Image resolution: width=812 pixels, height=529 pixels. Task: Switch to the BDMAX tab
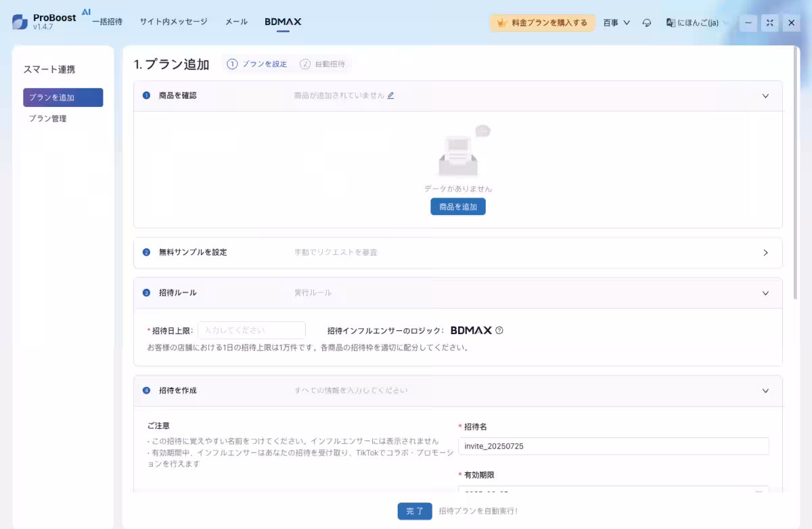[x=282, y=21]
